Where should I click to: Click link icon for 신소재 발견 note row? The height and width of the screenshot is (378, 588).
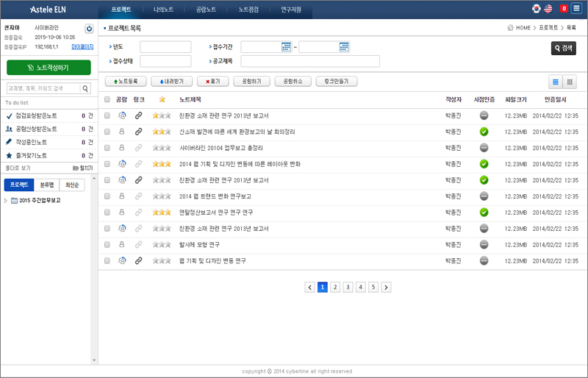click(x=139, y=132)
